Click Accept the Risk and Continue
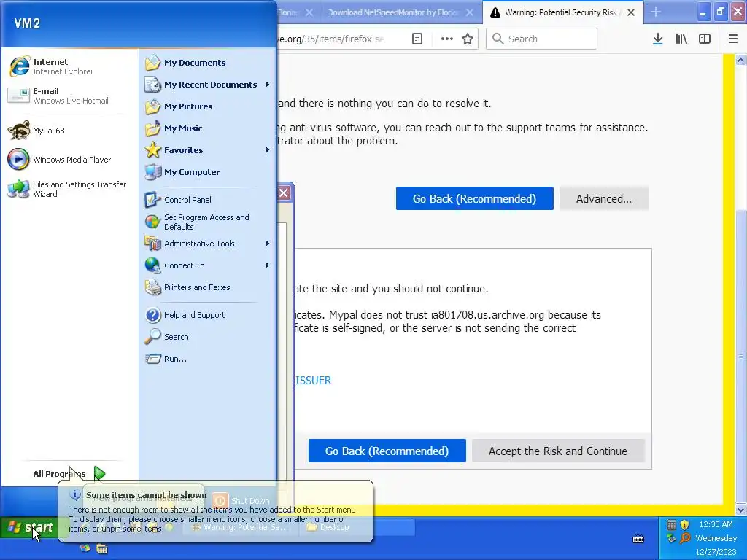Image resolution: width=747 pixels, height=560 pixels. click(558, 451)
